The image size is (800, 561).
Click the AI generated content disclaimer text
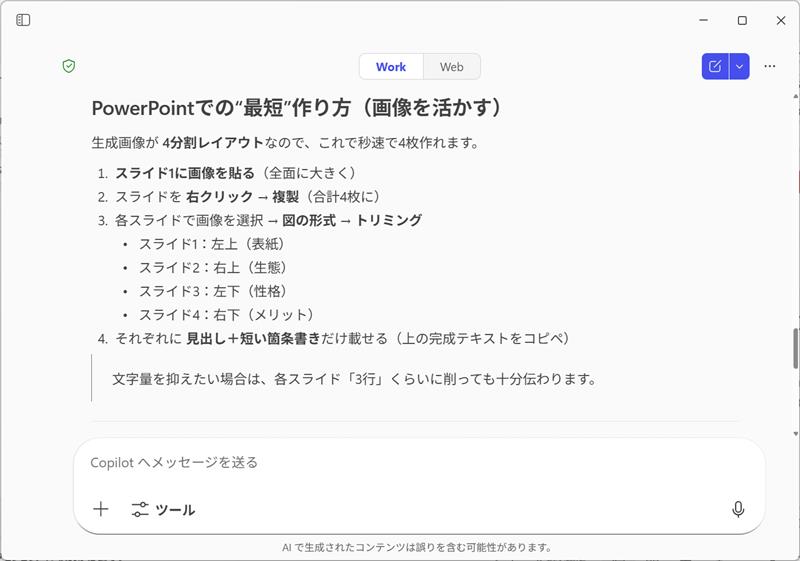417,548
